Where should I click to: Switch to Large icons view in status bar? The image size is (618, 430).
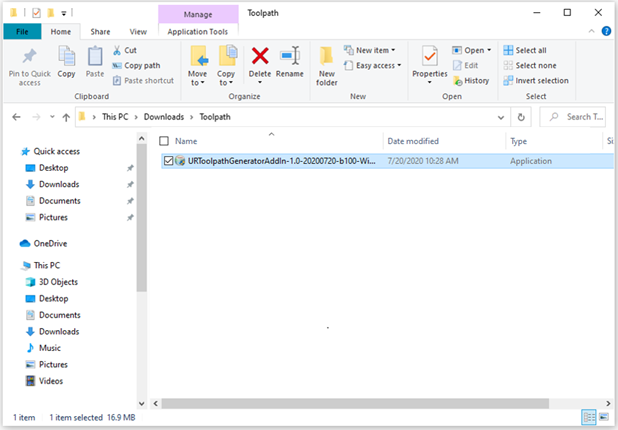(x=604, y=417)
